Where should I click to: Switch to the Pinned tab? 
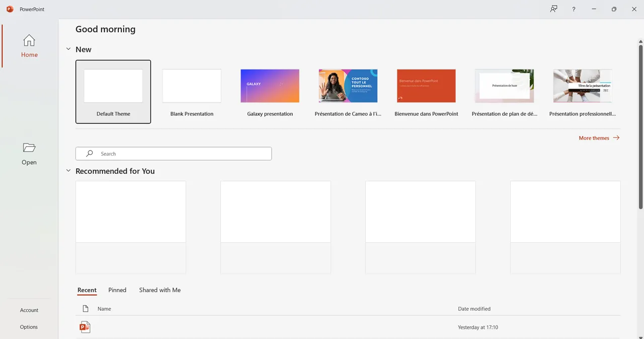click(x=117, y=290)
